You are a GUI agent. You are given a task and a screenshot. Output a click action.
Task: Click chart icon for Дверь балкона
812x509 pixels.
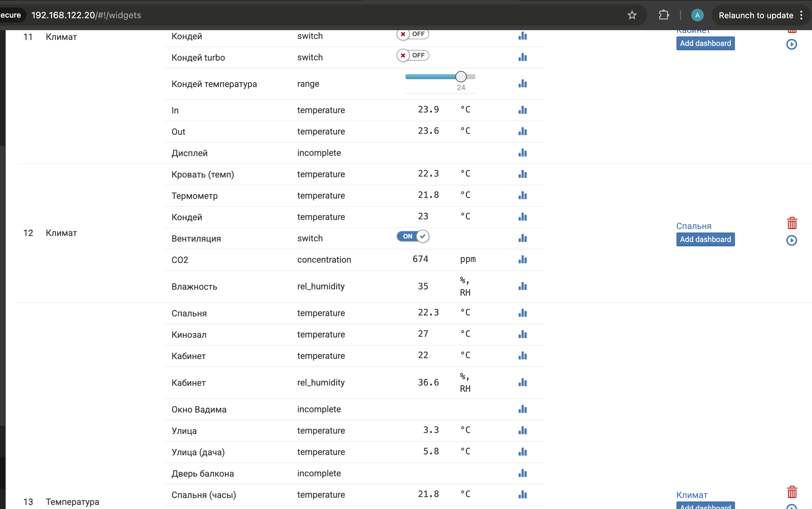[523, 473]
